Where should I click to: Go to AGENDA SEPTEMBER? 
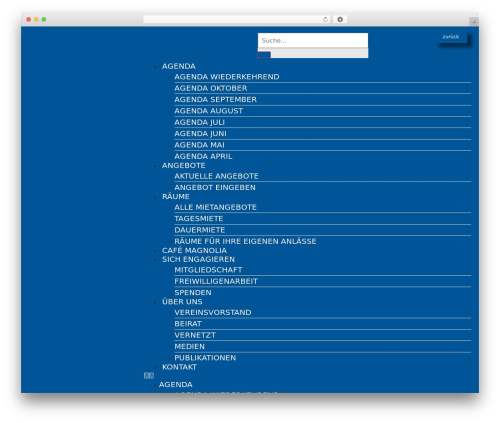216,100
